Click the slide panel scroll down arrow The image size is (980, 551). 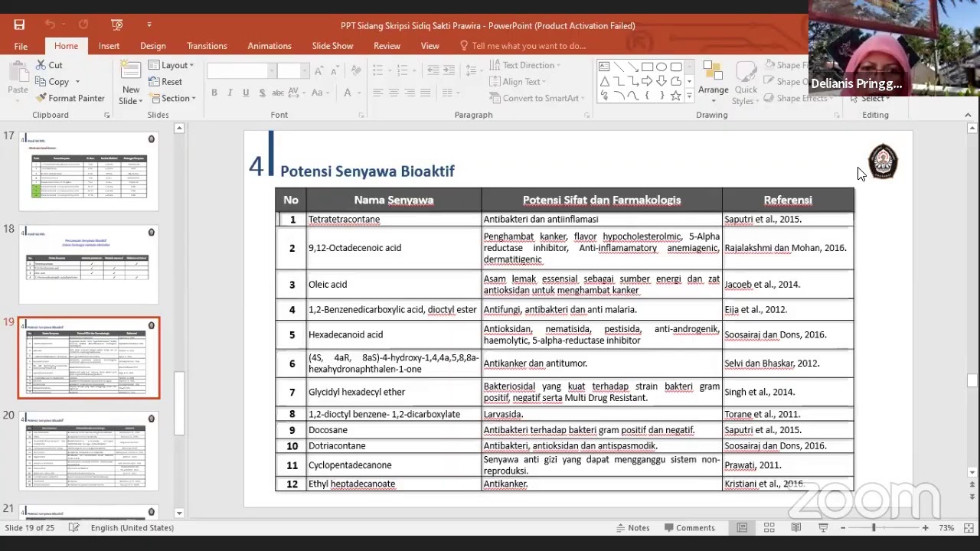tap(179, 514)
